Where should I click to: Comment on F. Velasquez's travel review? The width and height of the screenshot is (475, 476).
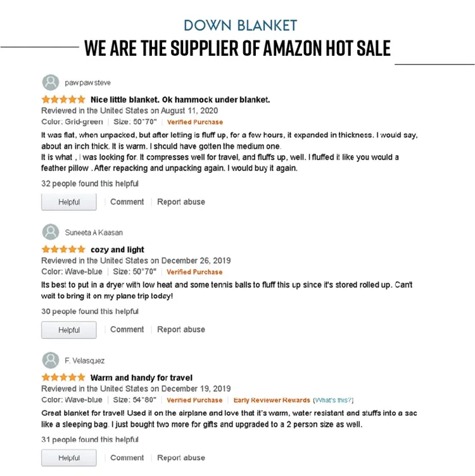coord(127,458)
